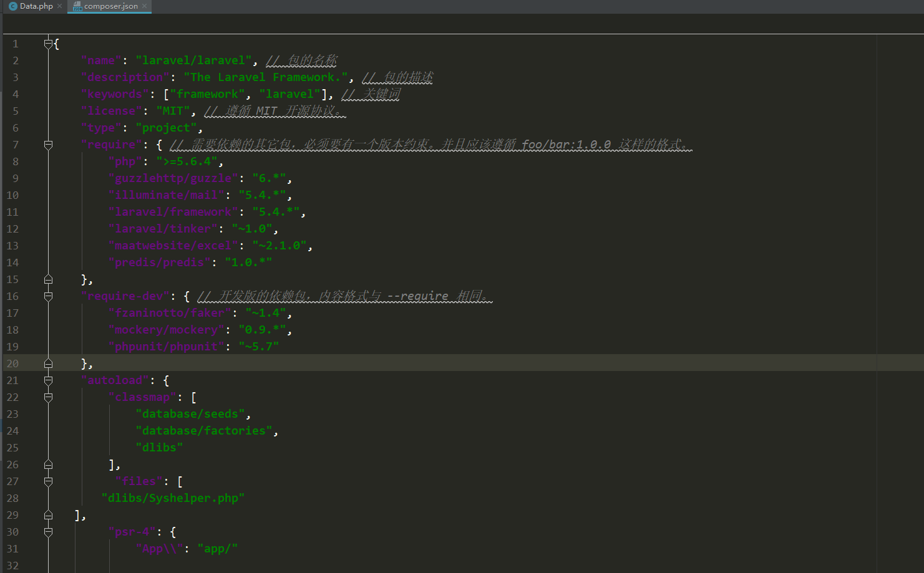Select the composer.json tab
This screenshot has height=573, width=924.
coord(110,6)
